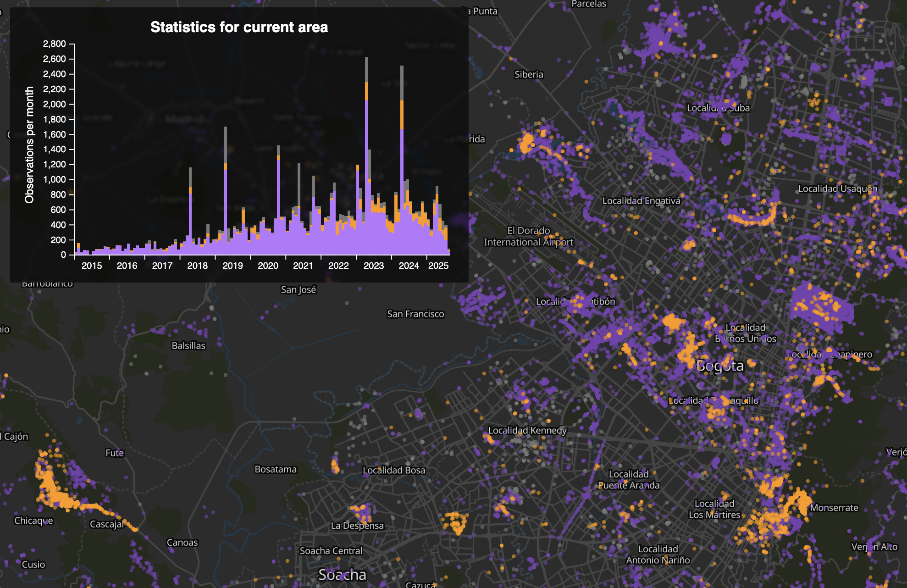Click the 2016 label on the chart axis
The image size is (907, 588).
pos(127,266)
